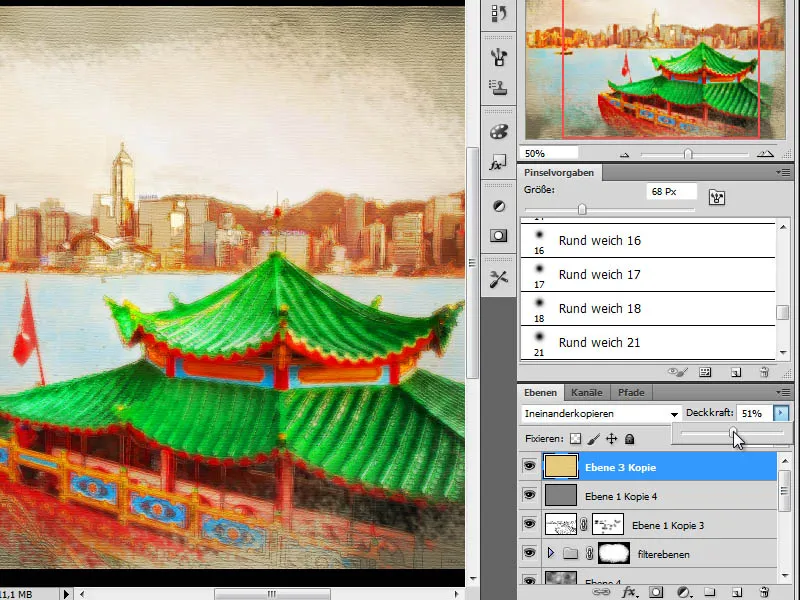Hide the filterebenen group
Screen dimensions: 800x600
[x=530, y=553]
